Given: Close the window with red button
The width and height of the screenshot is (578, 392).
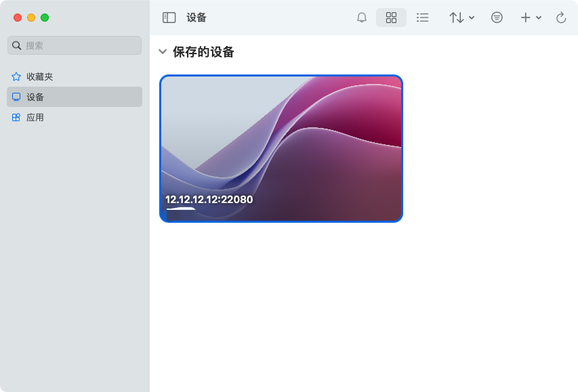Looking at the screenshot, I should (x=18, y=18).
